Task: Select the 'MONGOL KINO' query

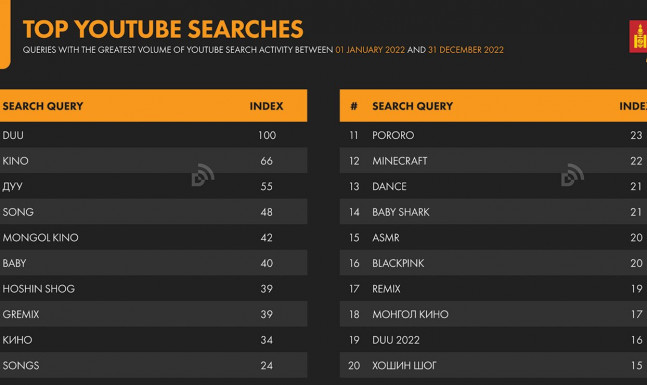Action: pos(40,237)
